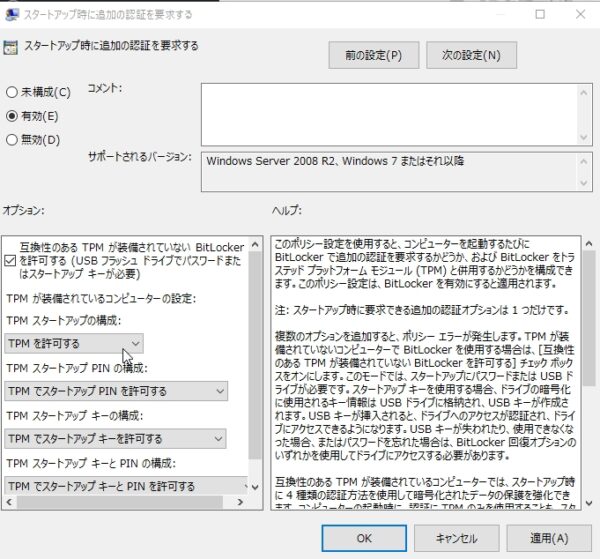Click the comment box scroll down arrow

[584, 137]
